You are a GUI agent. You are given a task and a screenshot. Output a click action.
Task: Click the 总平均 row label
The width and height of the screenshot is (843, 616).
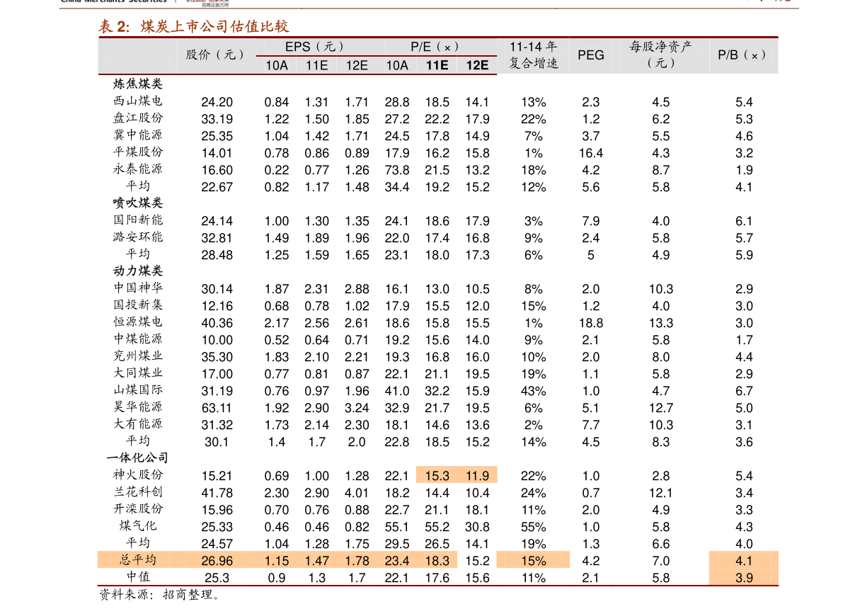[x=139, y=559]
